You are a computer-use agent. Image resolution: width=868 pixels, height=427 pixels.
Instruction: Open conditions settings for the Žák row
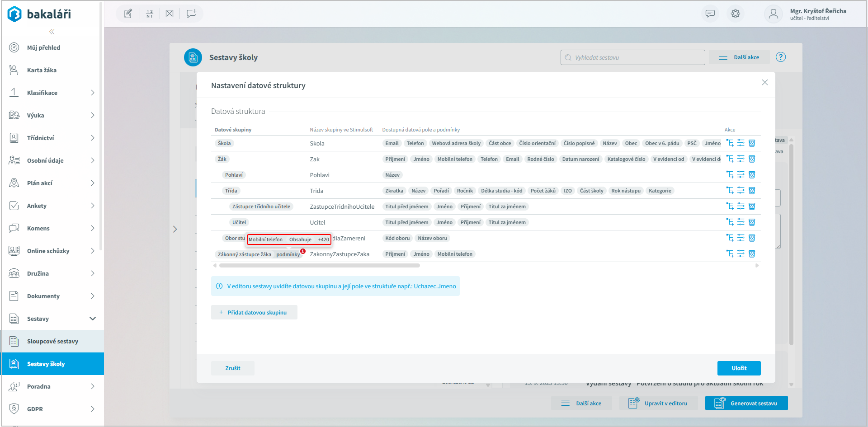tap(741, 159)
